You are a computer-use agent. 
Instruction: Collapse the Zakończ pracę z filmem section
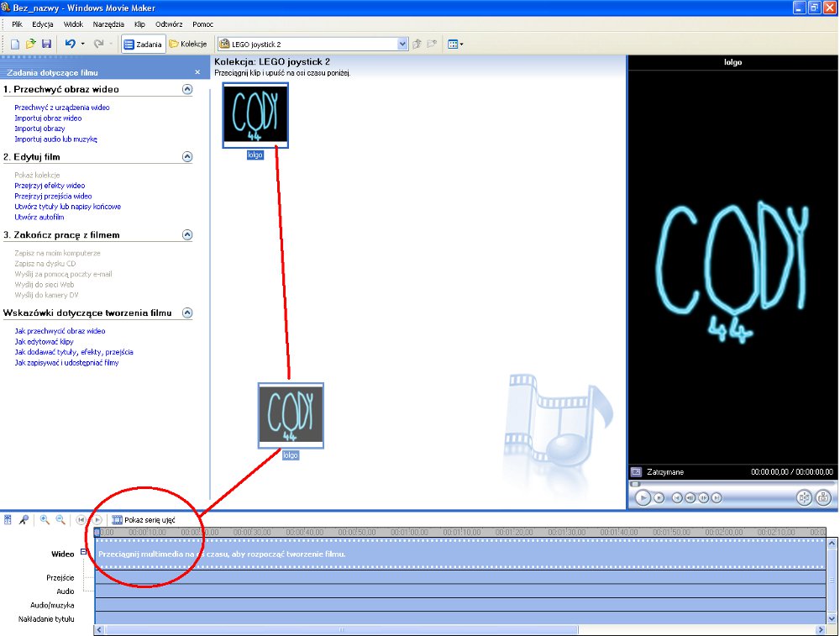(x=187, y=234)
